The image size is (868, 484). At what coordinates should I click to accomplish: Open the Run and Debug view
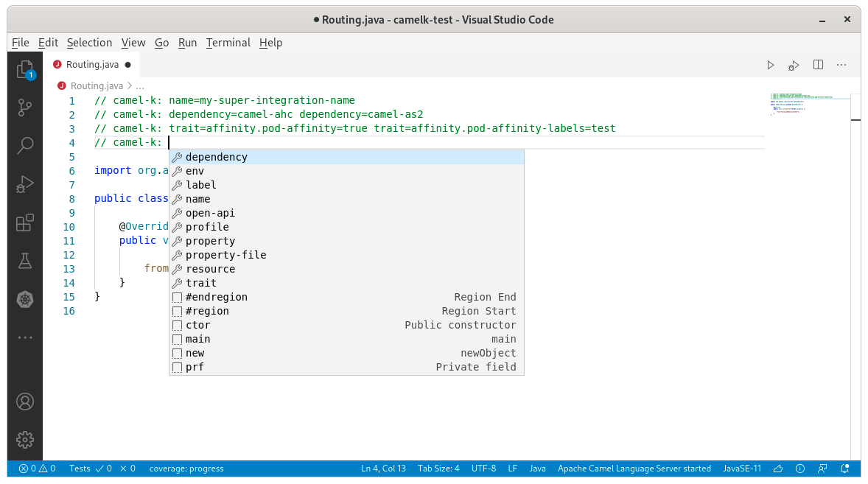click(x=25, y=183)
